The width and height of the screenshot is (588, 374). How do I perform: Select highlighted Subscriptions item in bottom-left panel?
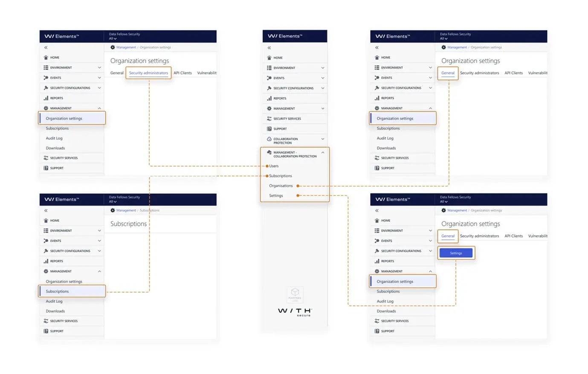pyautogui.click(x=72, y=291)
